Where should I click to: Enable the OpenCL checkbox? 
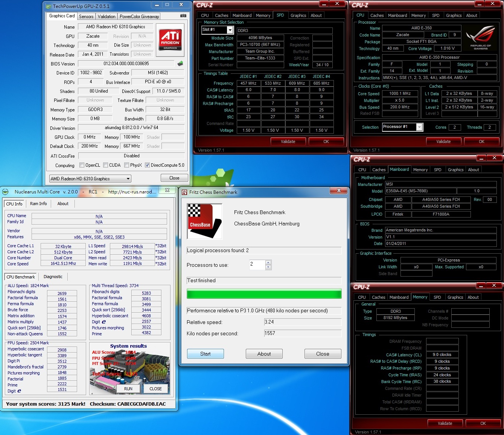click(82, 165)
